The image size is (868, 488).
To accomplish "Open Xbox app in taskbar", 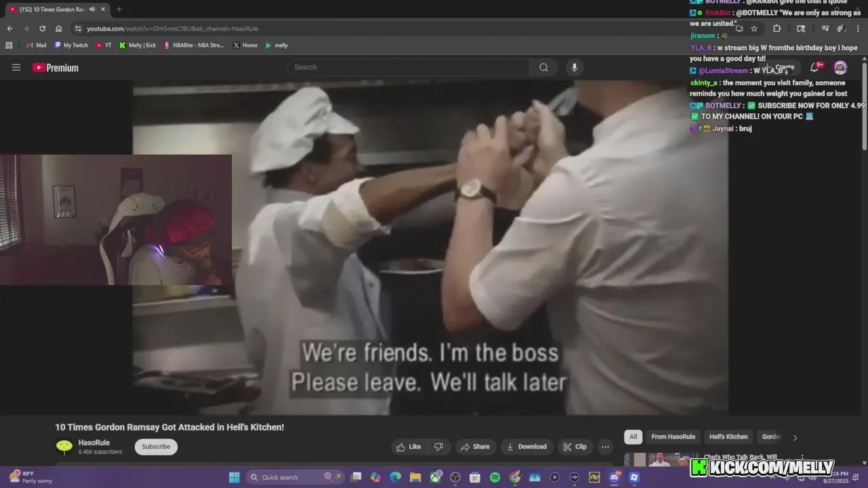I will [x=435, y=477].
